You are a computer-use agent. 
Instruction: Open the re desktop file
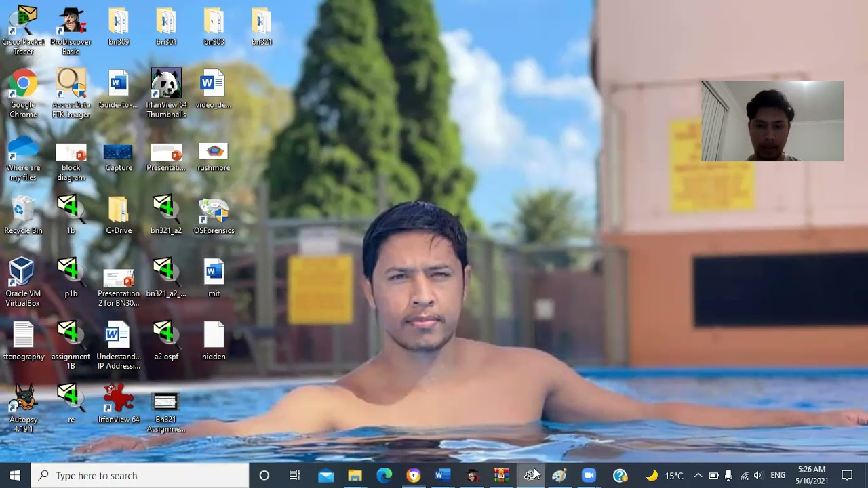coord(71,404)
